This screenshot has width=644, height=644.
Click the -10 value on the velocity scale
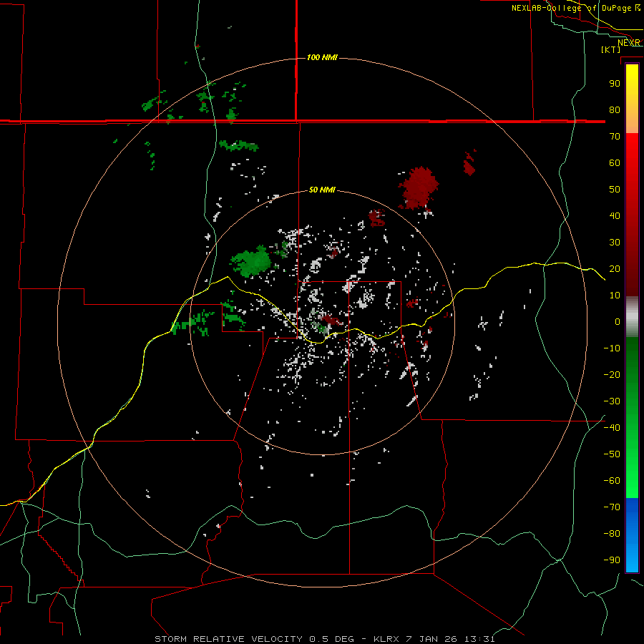click(x=612, y=348)
